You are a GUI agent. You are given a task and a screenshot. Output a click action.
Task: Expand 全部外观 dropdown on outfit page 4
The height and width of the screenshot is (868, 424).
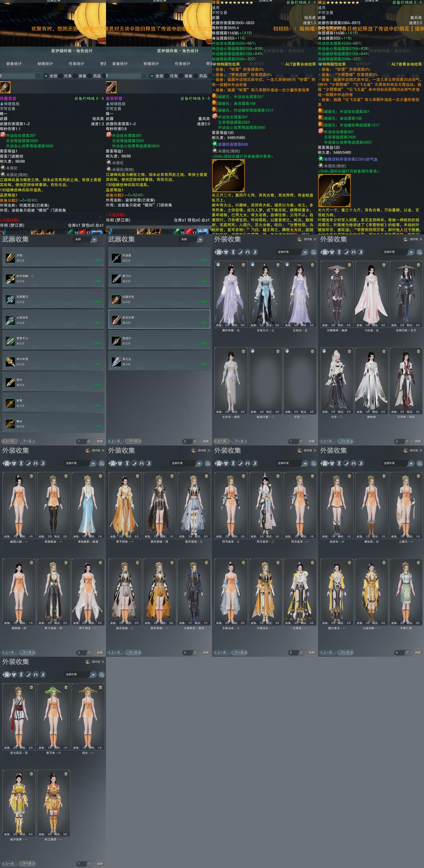[186, 463]
